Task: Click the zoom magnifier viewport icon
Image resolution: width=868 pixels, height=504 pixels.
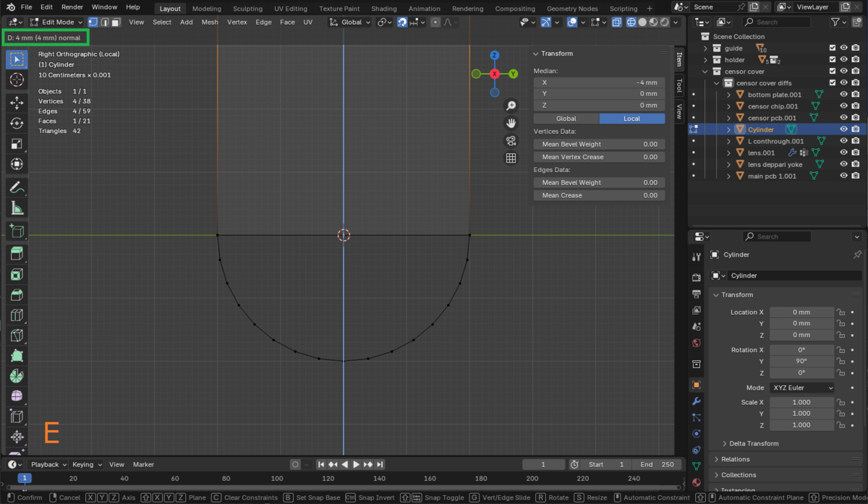Action: point(511,106)
